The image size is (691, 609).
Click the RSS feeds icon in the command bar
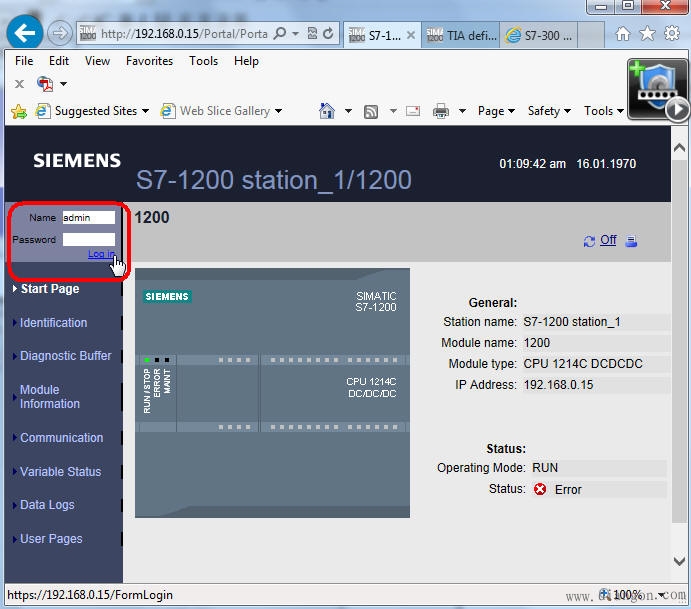click(x=371, y=111)
